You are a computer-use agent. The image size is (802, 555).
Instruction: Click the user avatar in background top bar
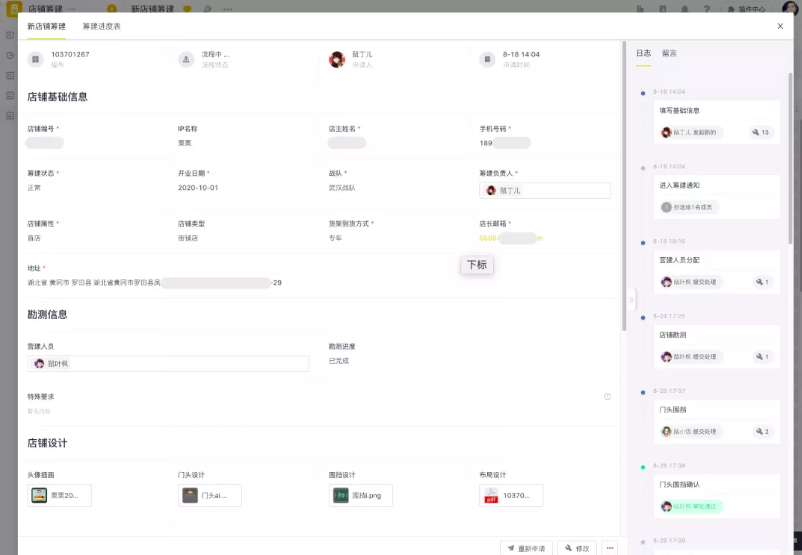(x=790, y=7)
